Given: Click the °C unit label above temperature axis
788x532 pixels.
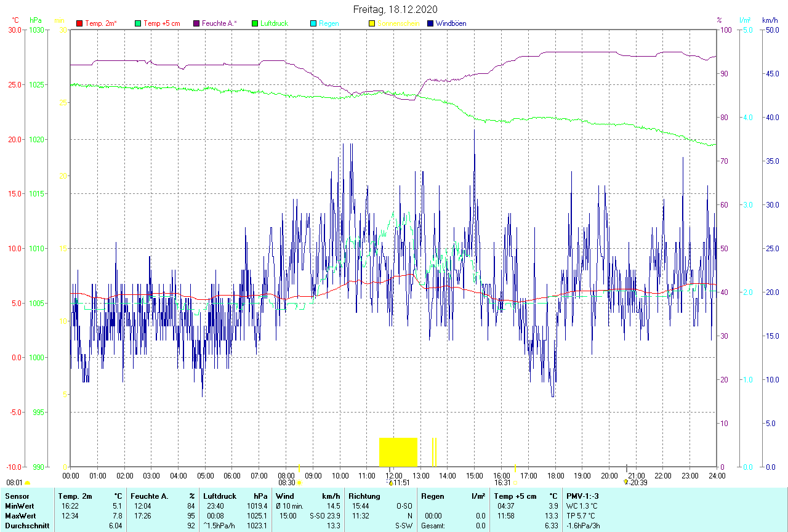Looking at the screenshot, I should click(x=15, y=20).
